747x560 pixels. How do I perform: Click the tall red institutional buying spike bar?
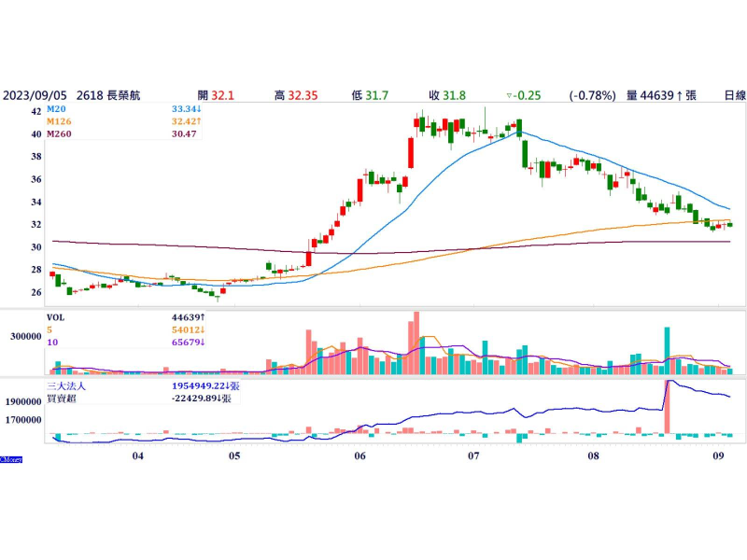tap(668, 407)
